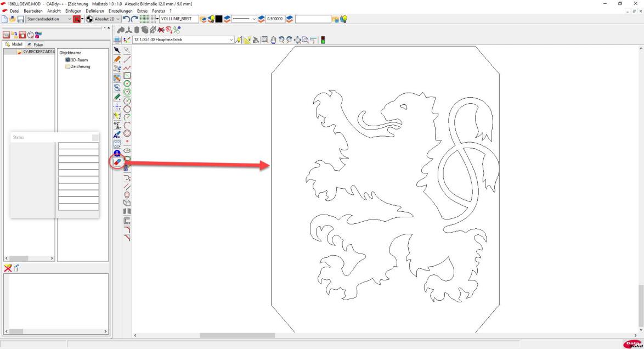Open the Datei menu

14,11
